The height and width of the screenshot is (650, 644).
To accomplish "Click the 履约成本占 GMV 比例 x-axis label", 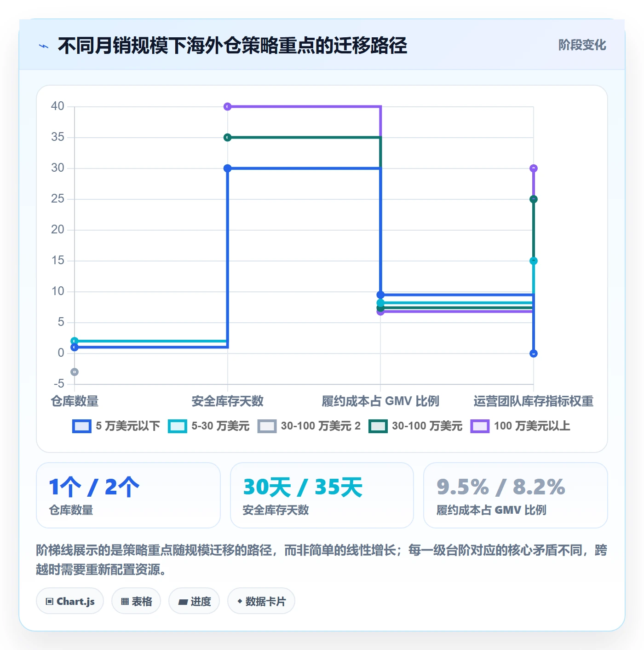I will coord(380,401).
